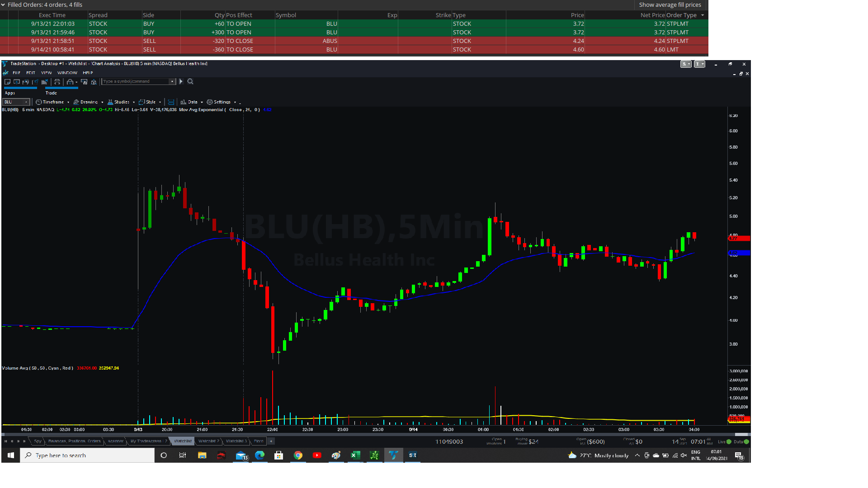Image resolution: width=868 pixels, height=488 pixels.
Task: Open the Timeframe menu in chart toolbar
Action: (52, 102)
